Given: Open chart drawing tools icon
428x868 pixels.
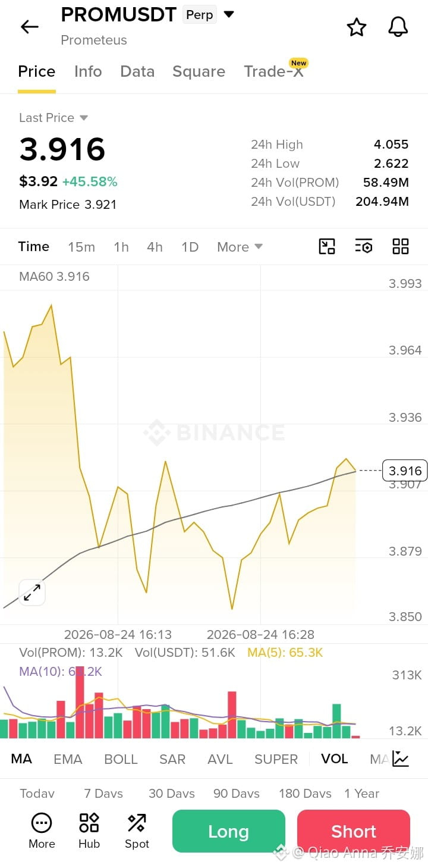Looking at the screenshot, I should pos(327,246).
